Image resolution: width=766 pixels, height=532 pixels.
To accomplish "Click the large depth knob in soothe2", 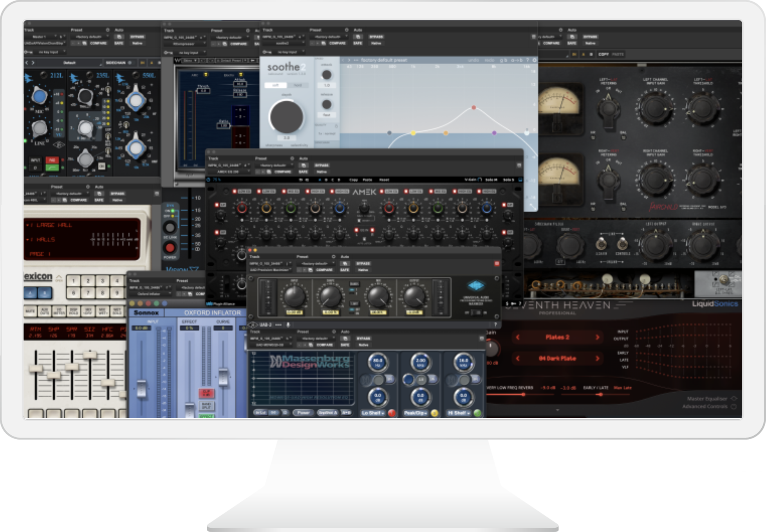I will (286, 117).
